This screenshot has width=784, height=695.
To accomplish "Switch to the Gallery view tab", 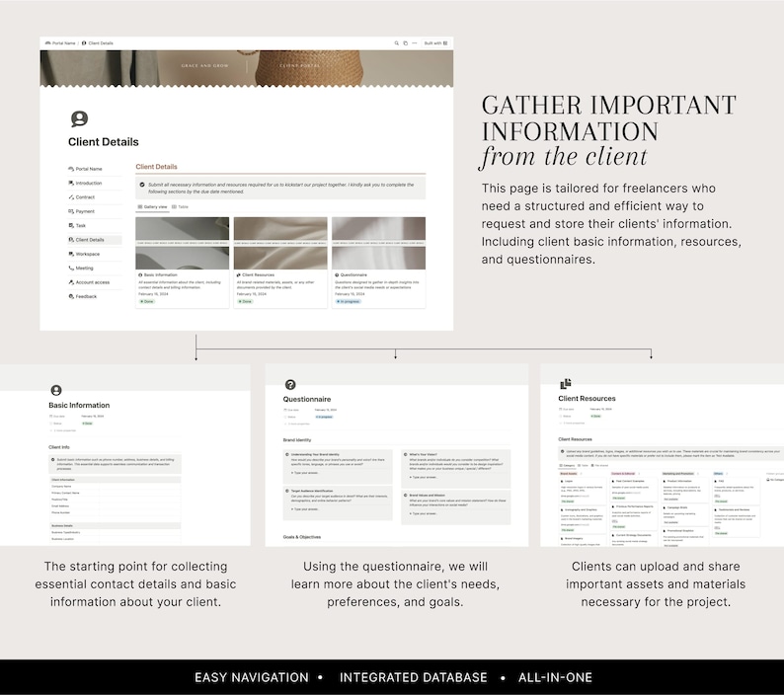I will pyautogui.click(x=152, y=207).
